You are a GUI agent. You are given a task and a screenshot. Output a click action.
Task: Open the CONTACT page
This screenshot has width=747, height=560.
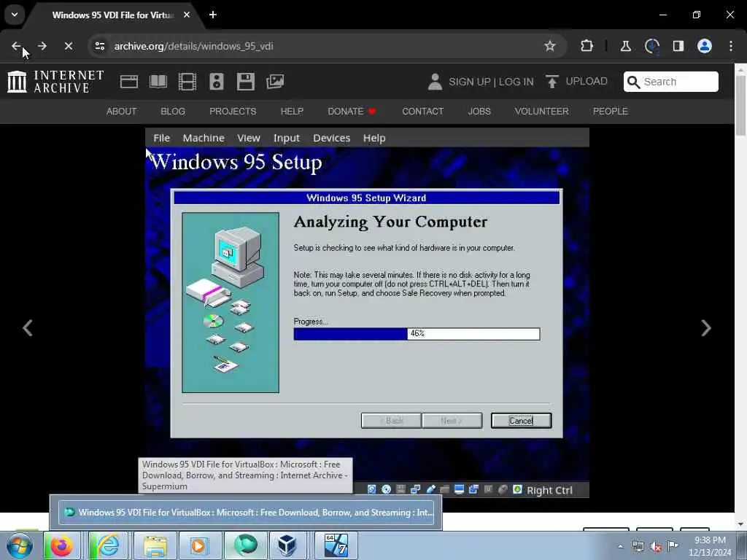coord(422,112)
